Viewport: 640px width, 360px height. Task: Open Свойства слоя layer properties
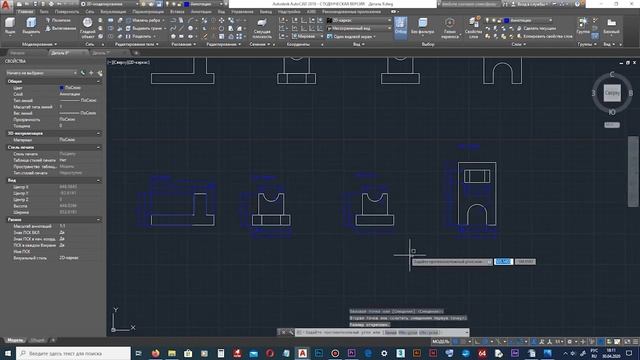tap(473, 28)
